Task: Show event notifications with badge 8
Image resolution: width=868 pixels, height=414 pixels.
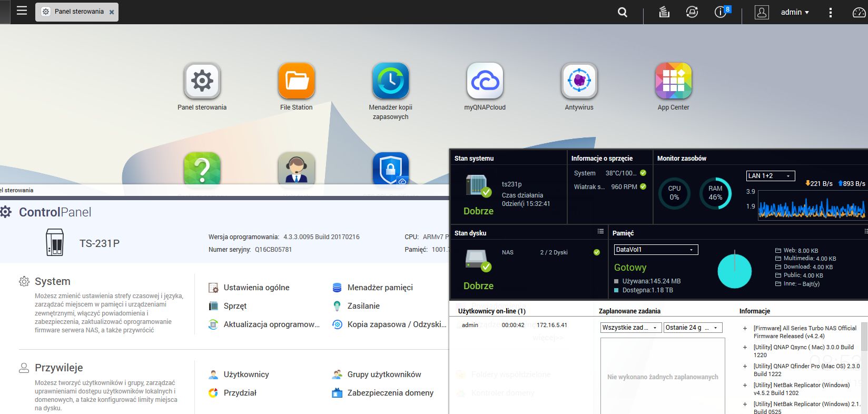Action: [x=721, y=12]
